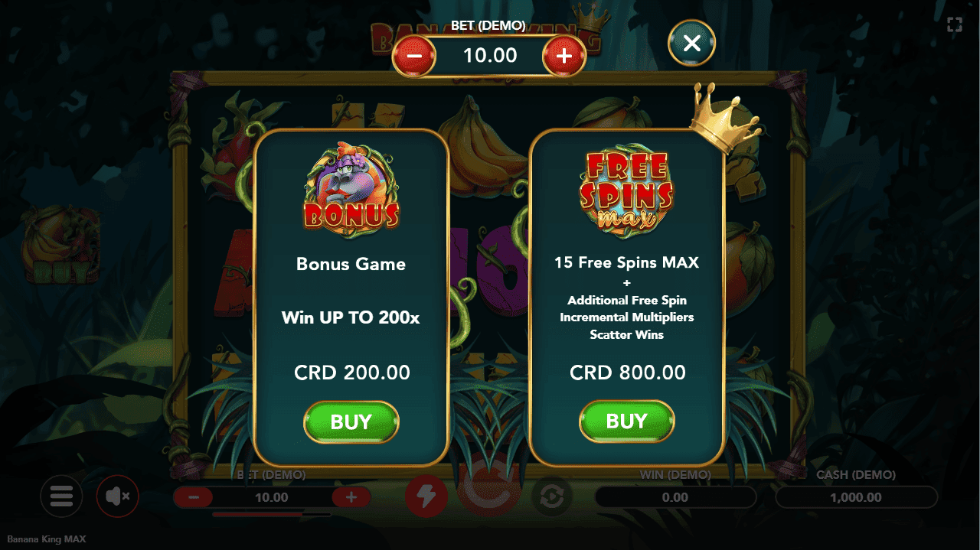This screenshot has width=980, height=550.
Task: Toggle the muted sound speaker icon
Action: (x=118, y=496)
